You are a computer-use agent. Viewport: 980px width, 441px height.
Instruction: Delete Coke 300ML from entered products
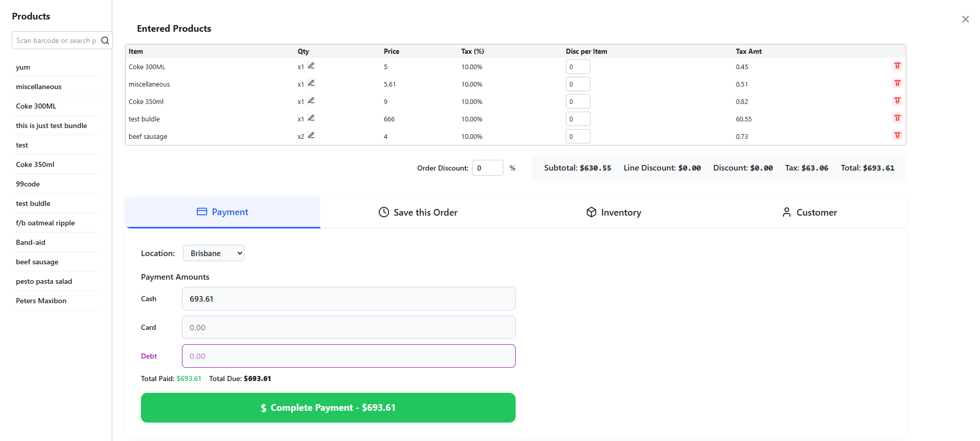(897, 66)
